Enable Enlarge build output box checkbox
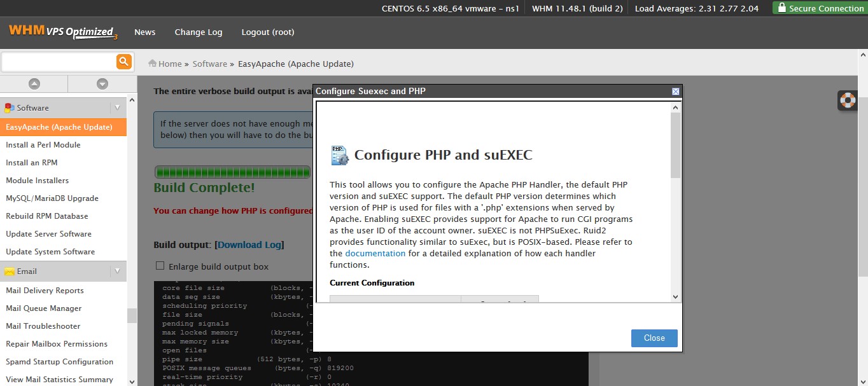 [160, 266]
